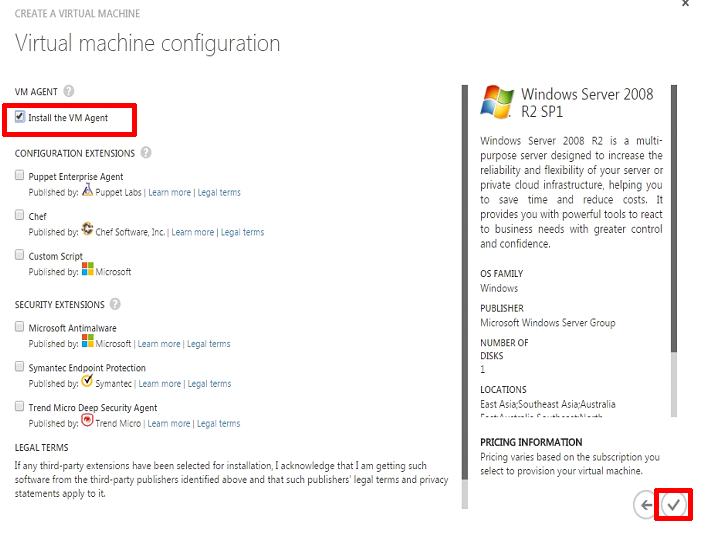
Task: Click the Microsoft Windows Server Group publisher text
Action: pos(547,323)
